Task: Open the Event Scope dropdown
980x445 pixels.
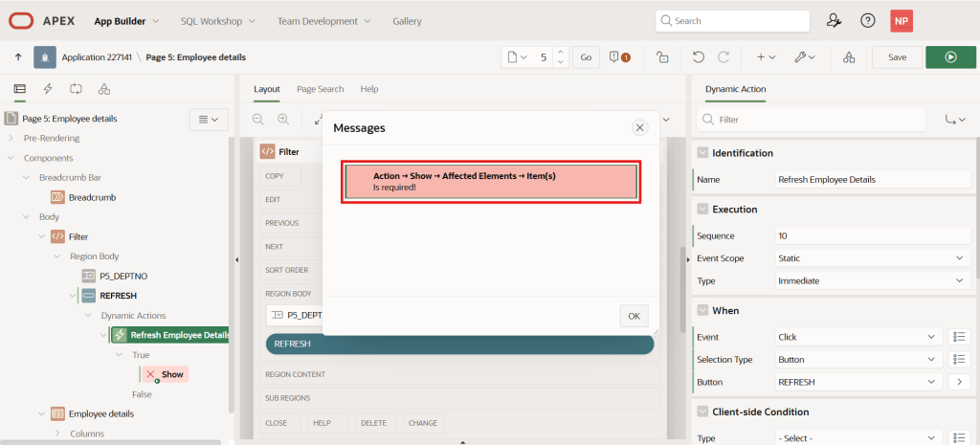Action: (x=872, y=258)
